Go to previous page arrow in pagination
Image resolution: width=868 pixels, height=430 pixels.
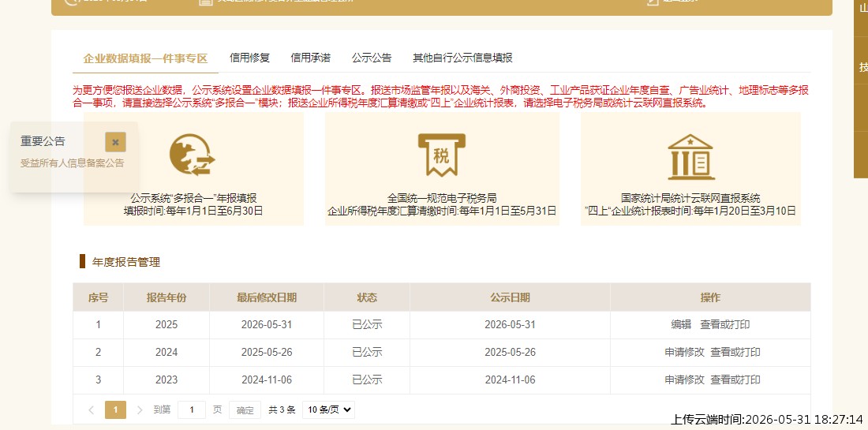(x=92, y=410)
